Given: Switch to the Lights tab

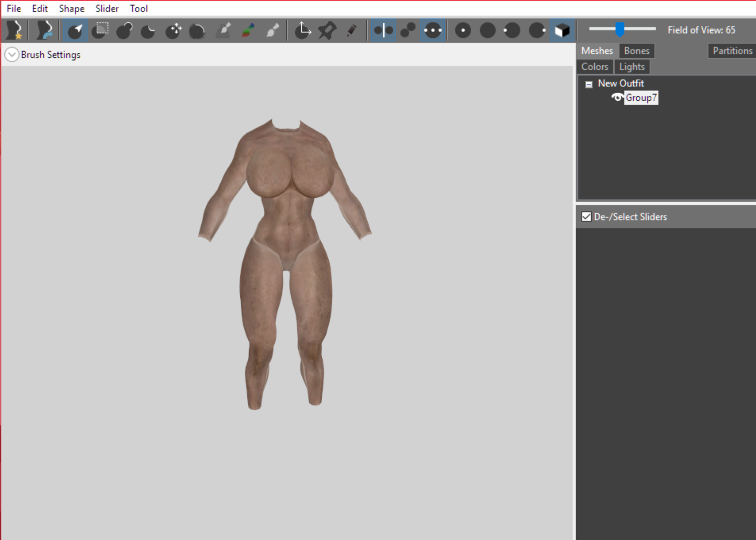Looking at the screenshot, I should click(x=632, y=67).
